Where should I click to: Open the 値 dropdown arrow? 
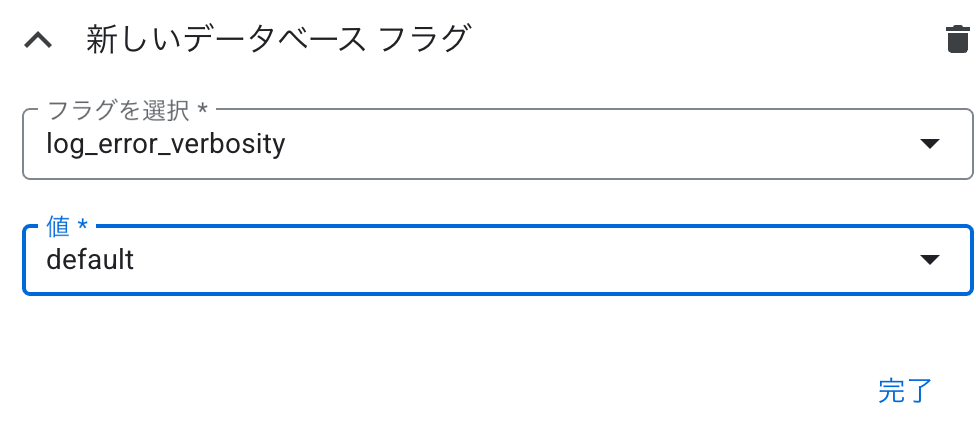coord(929,260)
